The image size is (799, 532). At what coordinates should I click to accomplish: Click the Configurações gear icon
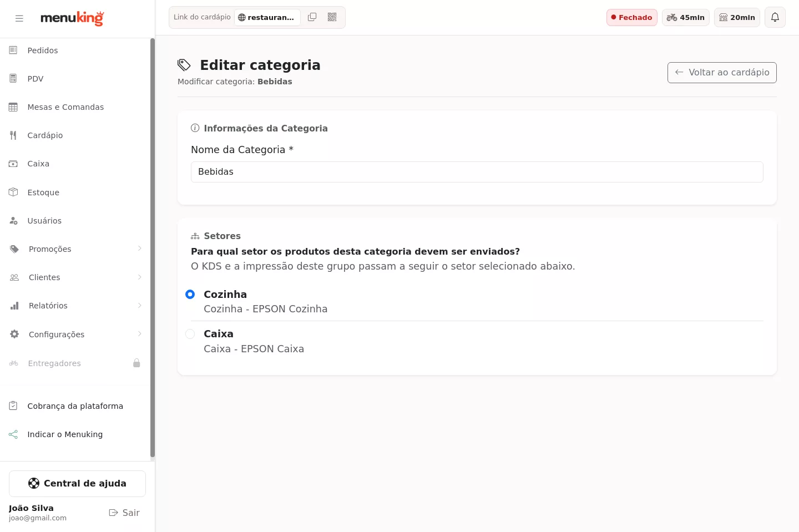tap(14, 335)
